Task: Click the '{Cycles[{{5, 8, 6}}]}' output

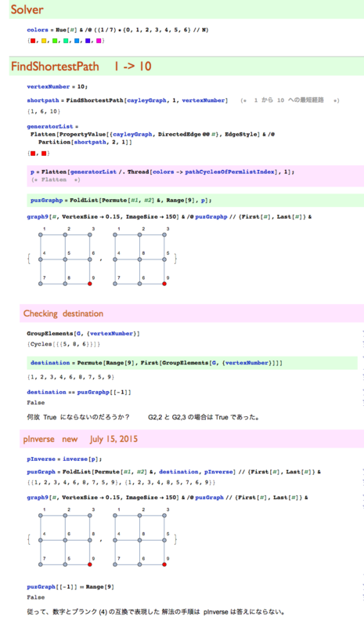Action: tap(63, 344)
